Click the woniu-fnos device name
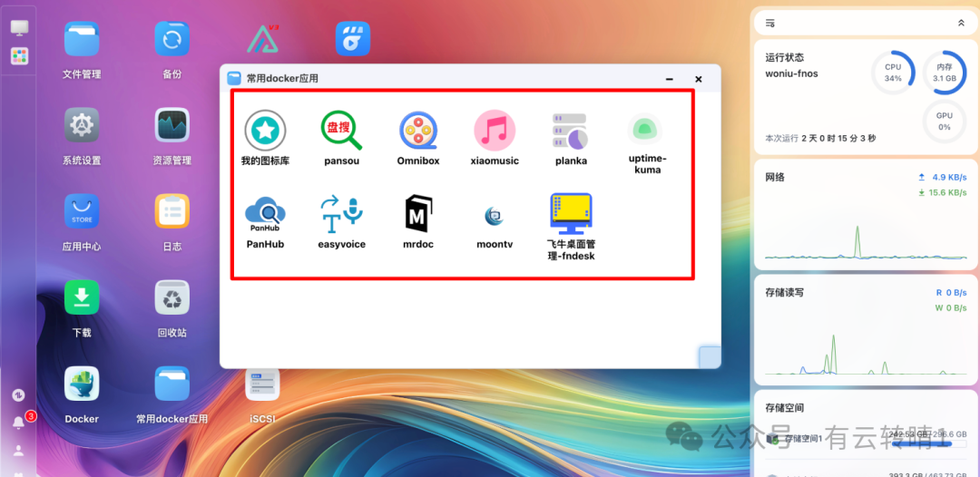The height and width of the screenshot is (477, 980). (792, 73)
